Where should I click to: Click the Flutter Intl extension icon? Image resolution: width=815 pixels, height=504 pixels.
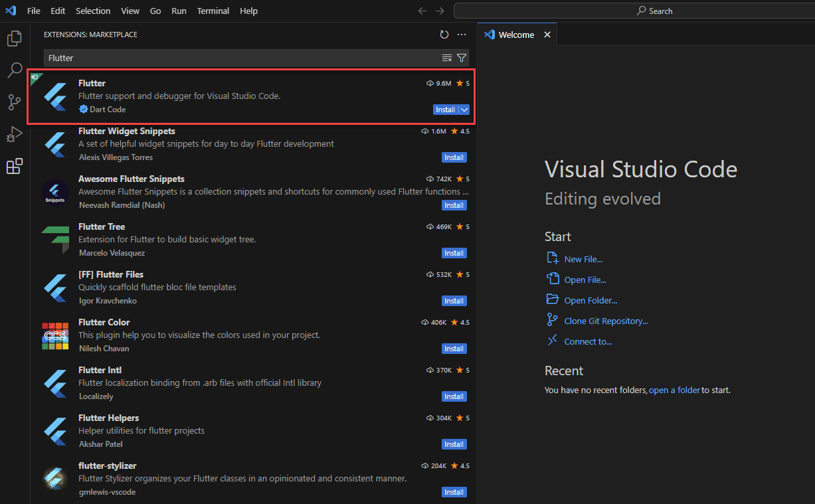point(55,383)
